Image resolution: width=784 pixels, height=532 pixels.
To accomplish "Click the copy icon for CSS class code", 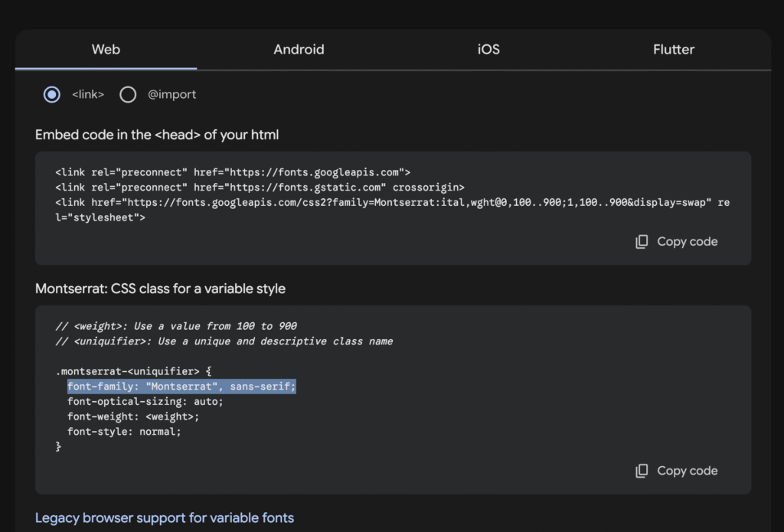I will [642, 471].
